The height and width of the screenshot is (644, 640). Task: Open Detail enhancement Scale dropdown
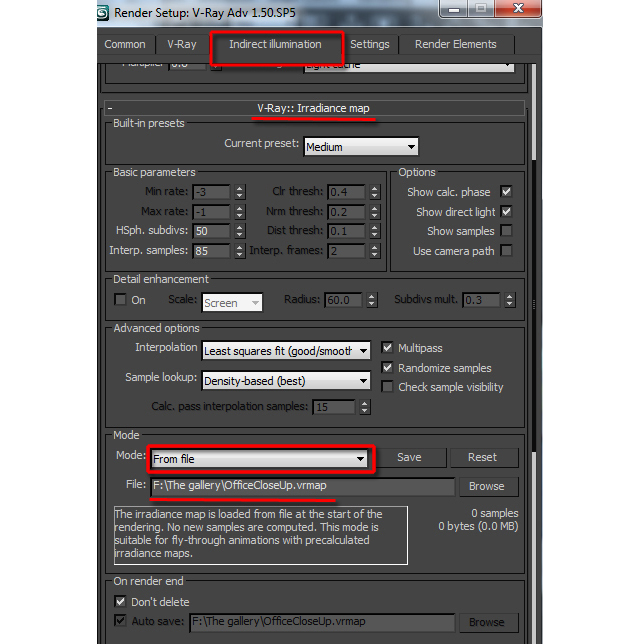pos(232,303)
